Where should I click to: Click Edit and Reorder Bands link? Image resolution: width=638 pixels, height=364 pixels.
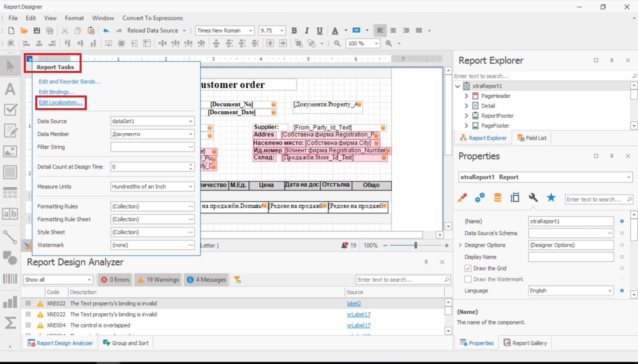70,82
